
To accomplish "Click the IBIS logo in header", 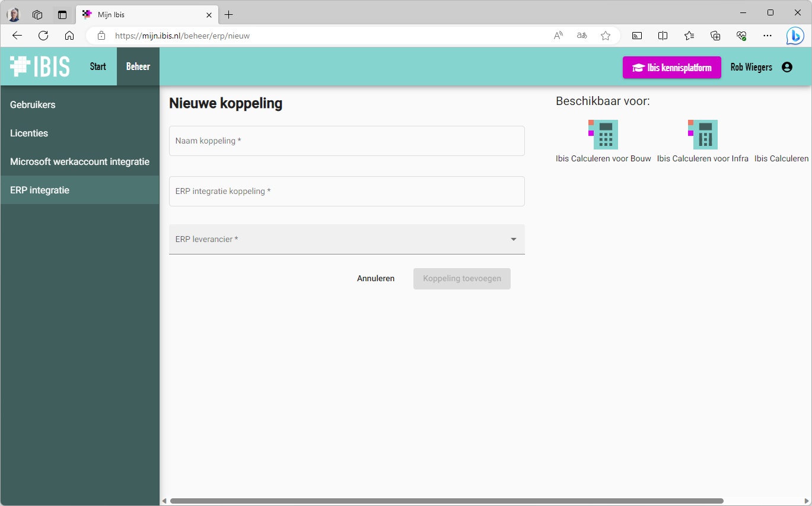I will point(40,66).
